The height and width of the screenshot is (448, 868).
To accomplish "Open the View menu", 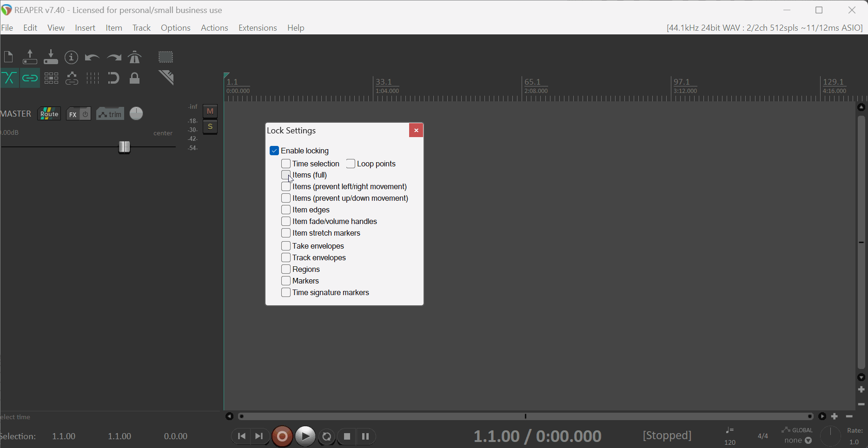I will pyautogui.click(x=56, y=28).
